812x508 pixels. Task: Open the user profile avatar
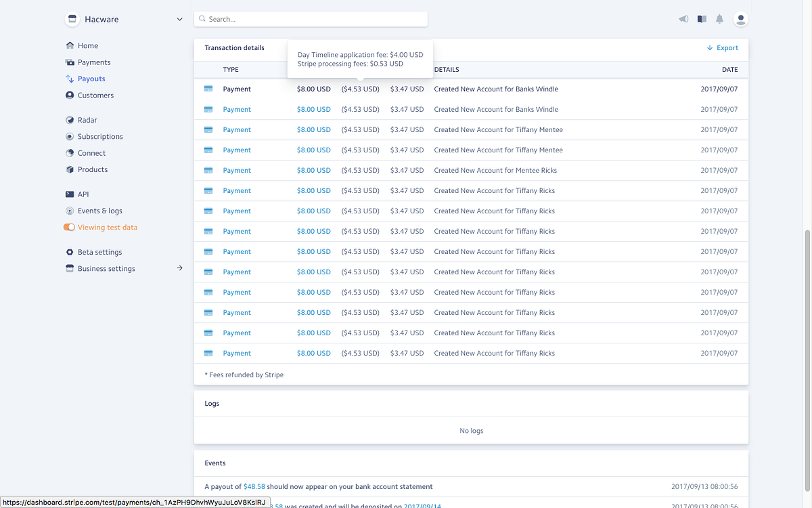741,19
